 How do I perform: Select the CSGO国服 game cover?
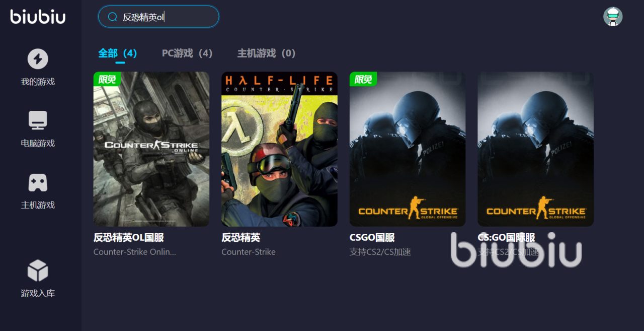point(408,149)
